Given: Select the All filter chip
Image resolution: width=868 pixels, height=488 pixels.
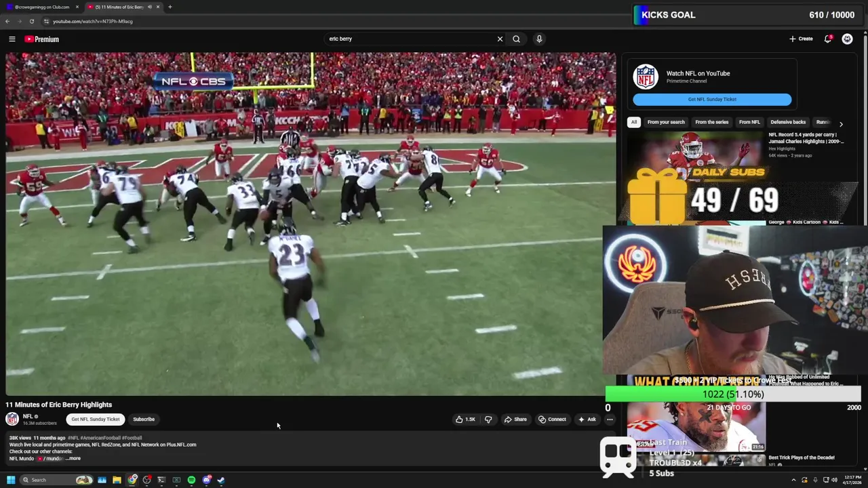Looking at the screenshot, I should pyautogui.click(x=633, y=122).
